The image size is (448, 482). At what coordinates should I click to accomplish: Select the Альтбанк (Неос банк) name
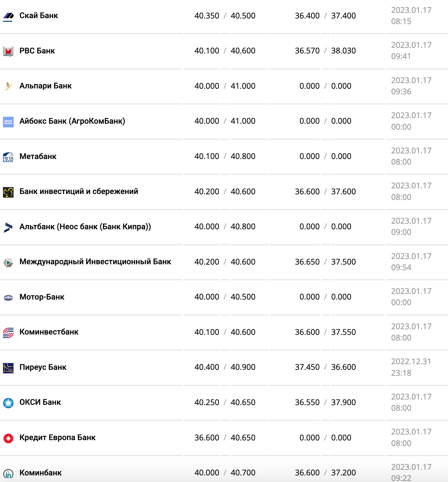pyautogui.click(x=85, y=227)
